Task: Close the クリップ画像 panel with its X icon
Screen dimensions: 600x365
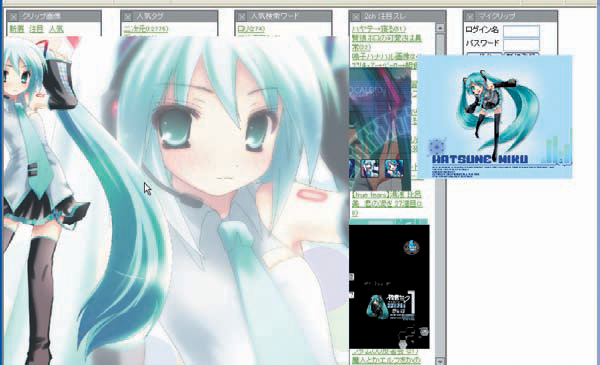Action: pyautogui.click(x=13, y=16)
